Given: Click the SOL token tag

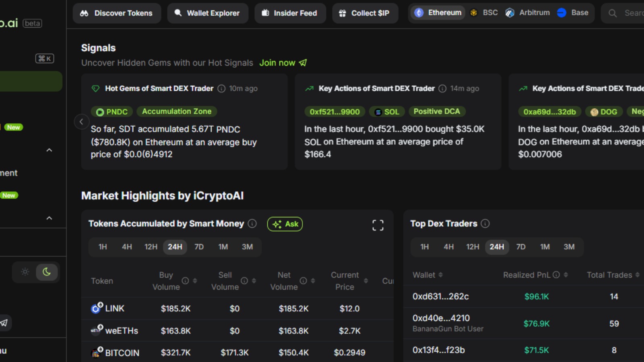Looking at the screenshot, I should [387, 112].
